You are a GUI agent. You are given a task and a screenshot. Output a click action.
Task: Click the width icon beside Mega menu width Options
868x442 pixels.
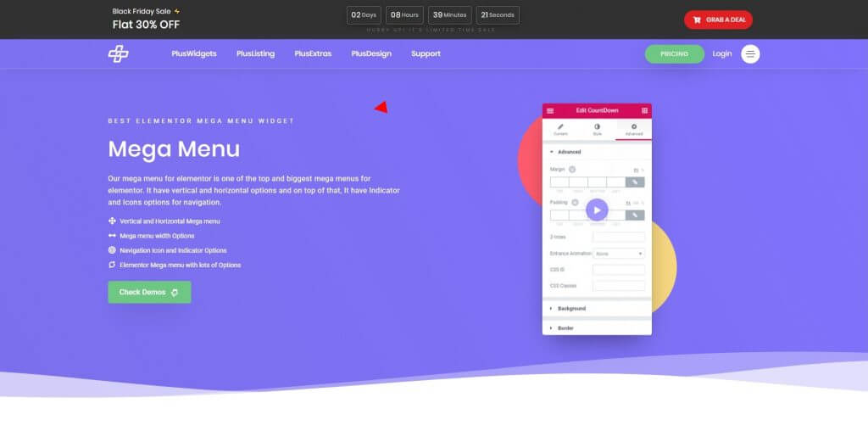tap(112, 235)
